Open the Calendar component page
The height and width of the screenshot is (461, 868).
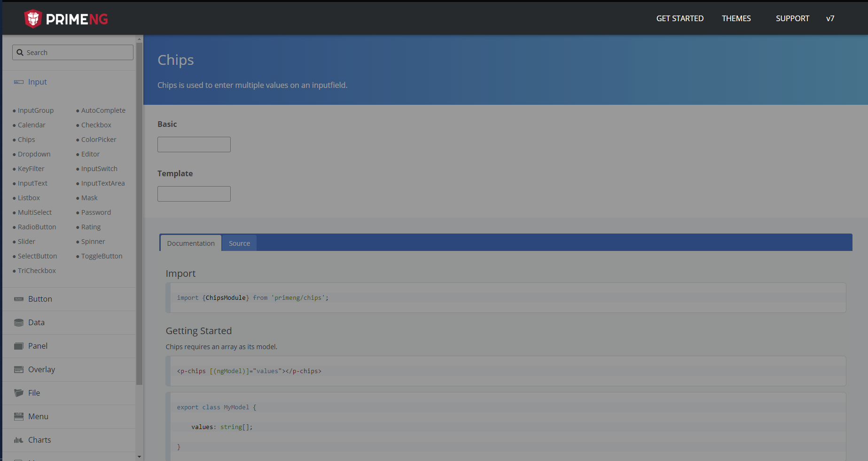31,125
